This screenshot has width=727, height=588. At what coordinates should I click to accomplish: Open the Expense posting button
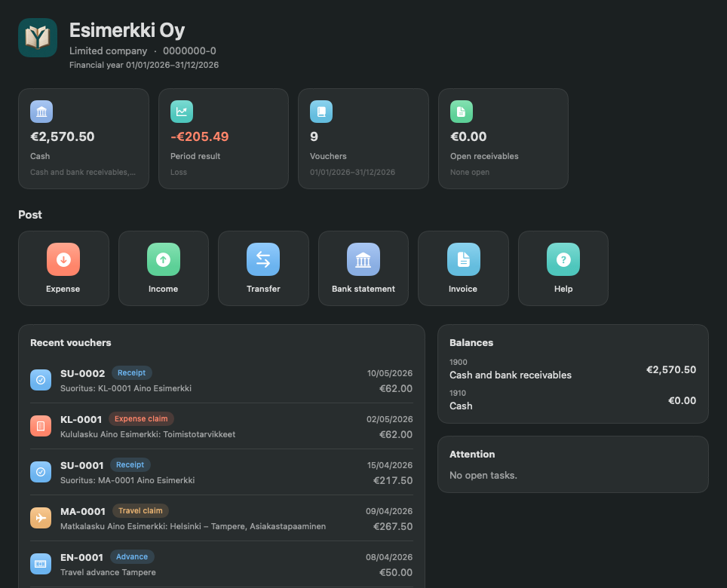coord(63,268)
